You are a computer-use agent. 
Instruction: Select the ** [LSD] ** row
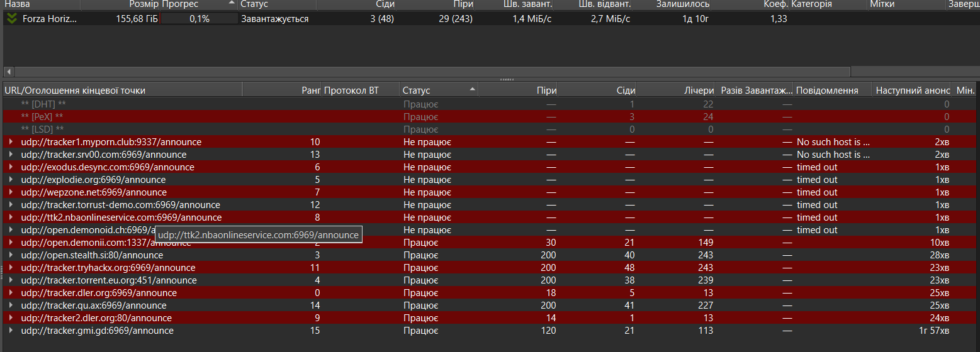(489, 129)
